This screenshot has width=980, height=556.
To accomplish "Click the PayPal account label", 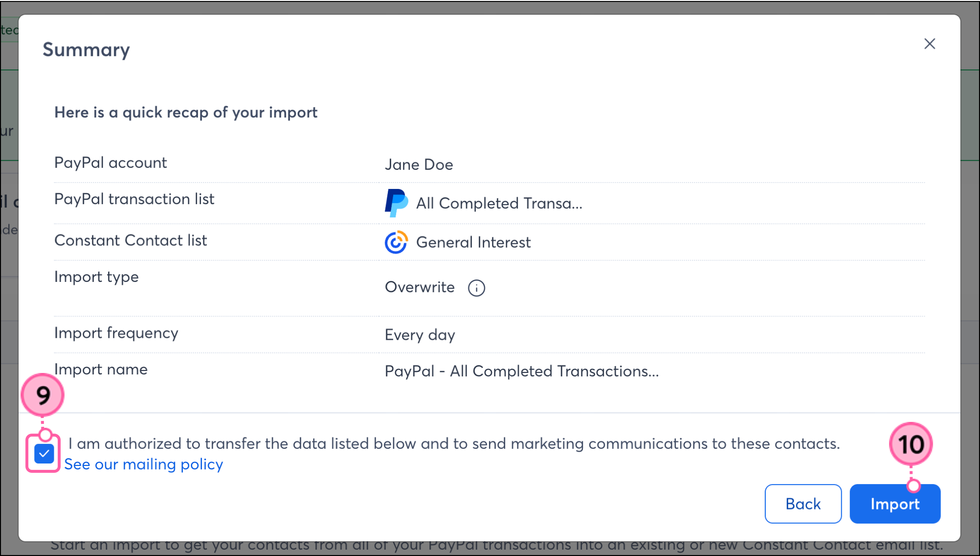I will pyautogui.click(x=111, y=162).
